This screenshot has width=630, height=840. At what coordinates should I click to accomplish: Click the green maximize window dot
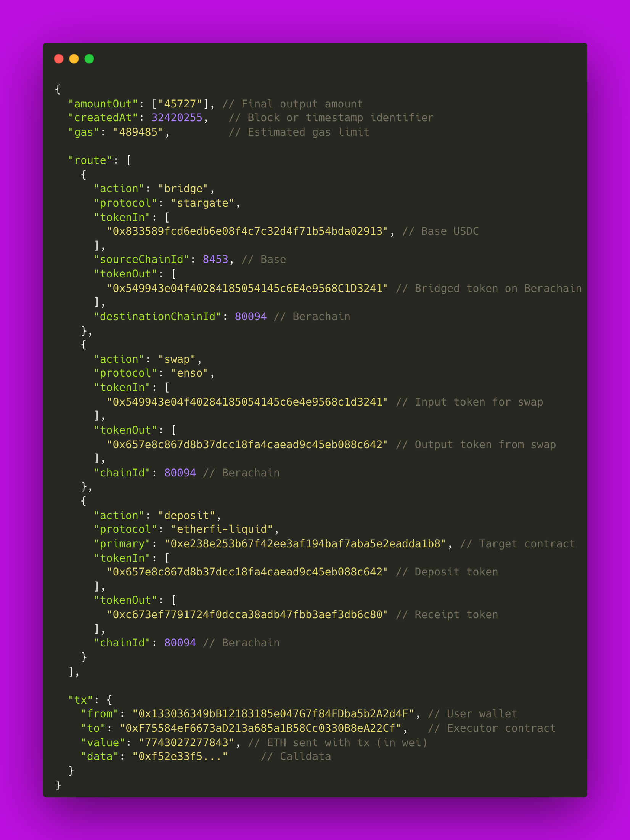(x=89, y=59)
